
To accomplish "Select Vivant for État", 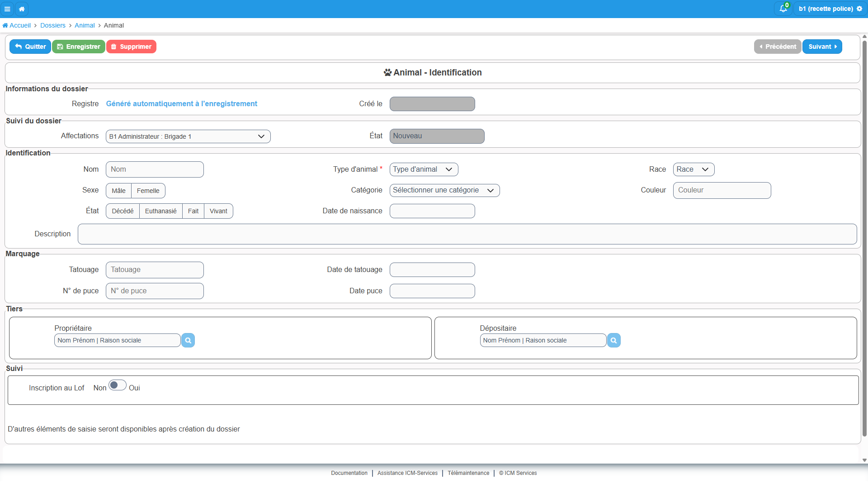I will point(218,211).
